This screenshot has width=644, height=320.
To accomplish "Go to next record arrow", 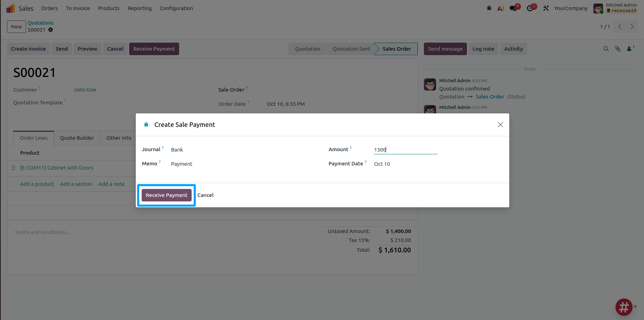I will click(x=632, y=27).
